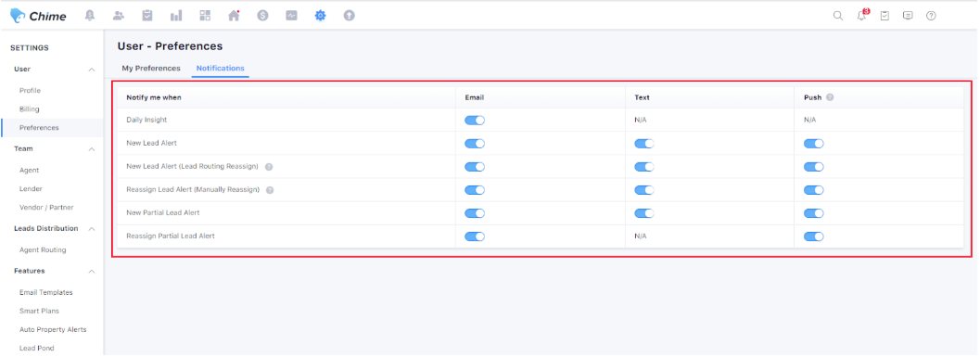Viewport: 980px width, 357px height.
Task: Open Smart Plans in sidebar
Action: click(39, 311)
